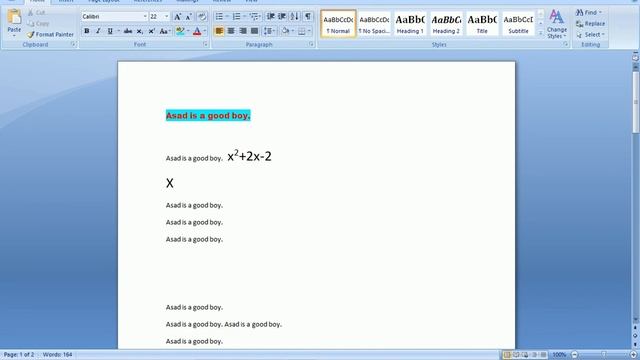The height and width of the screenshot is (360, 640).
Task: Click the Replace icon in Editing
Action: tap(591, 24)
